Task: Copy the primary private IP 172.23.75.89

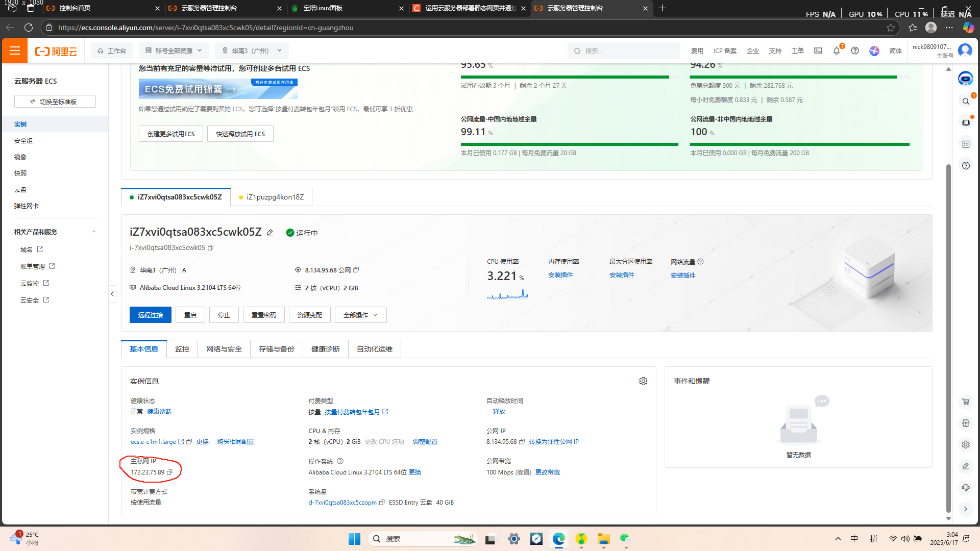Action: coord(170,472)
